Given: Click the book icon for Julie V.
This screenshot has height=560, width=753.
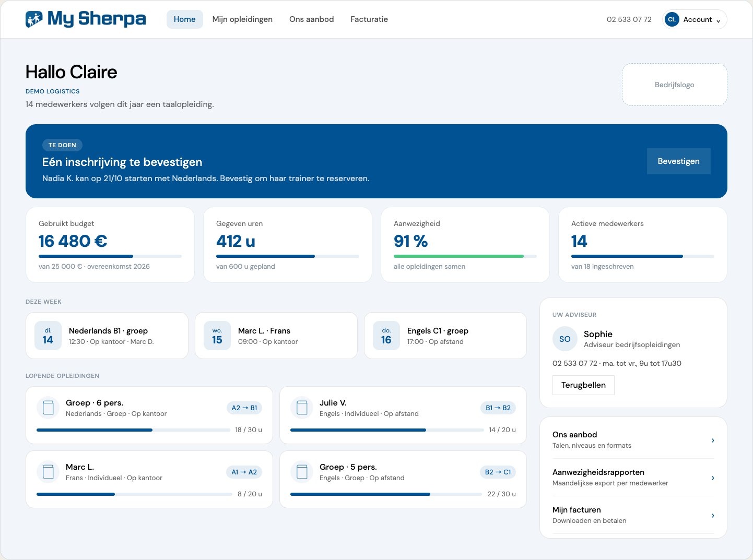Looking at the screenshot, I should coord(302,408).
